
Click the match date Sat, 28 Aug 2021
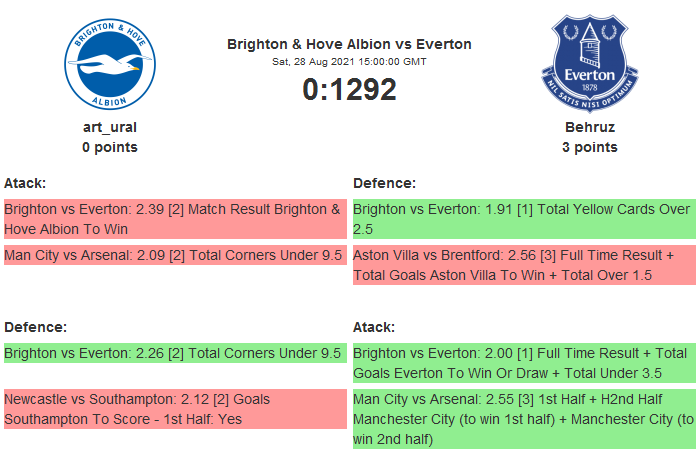tap(349, 62)
